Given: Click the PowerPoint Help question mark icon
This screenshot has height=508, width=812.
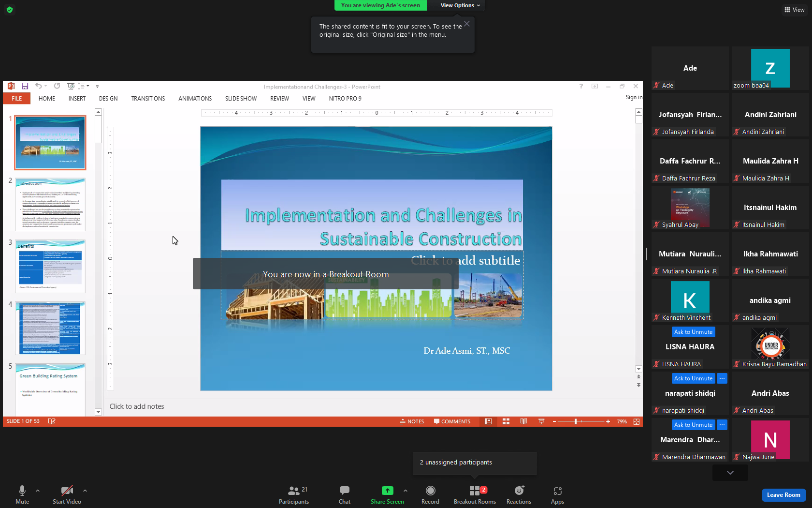Looking at the screenshot, I should 581,86.
